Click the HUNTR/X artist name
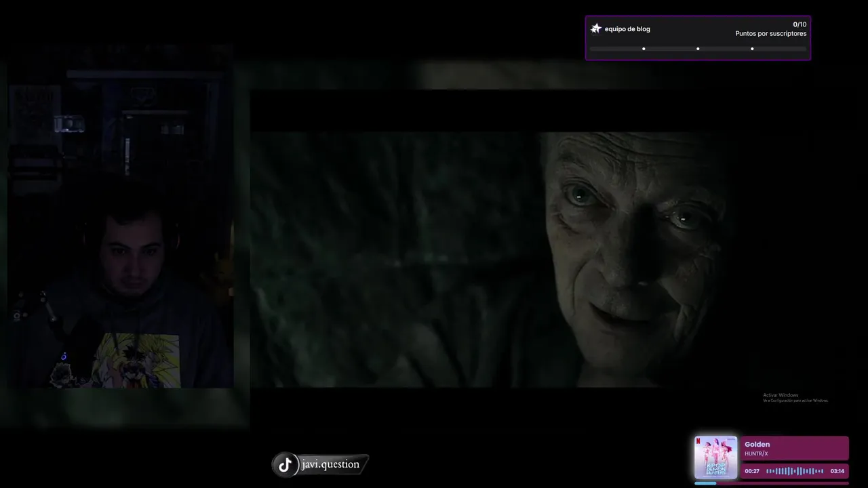 (x=756, y=454)
